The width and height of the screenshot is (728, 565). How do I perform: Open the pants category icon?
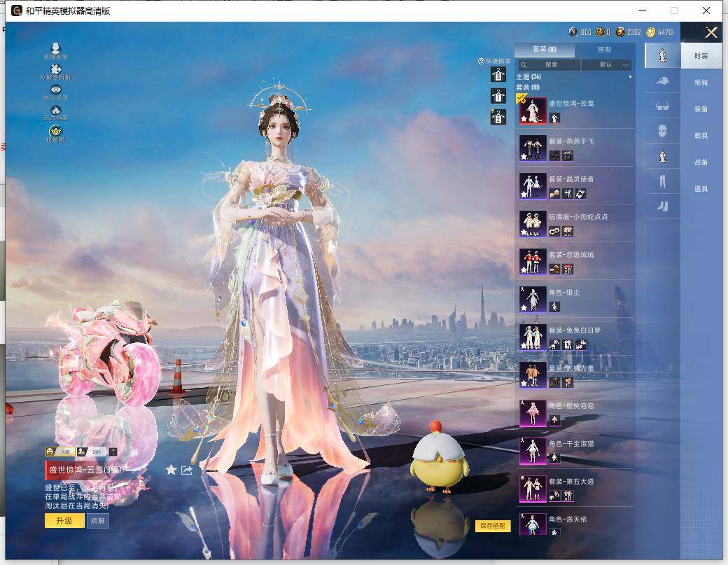point(662,181)
